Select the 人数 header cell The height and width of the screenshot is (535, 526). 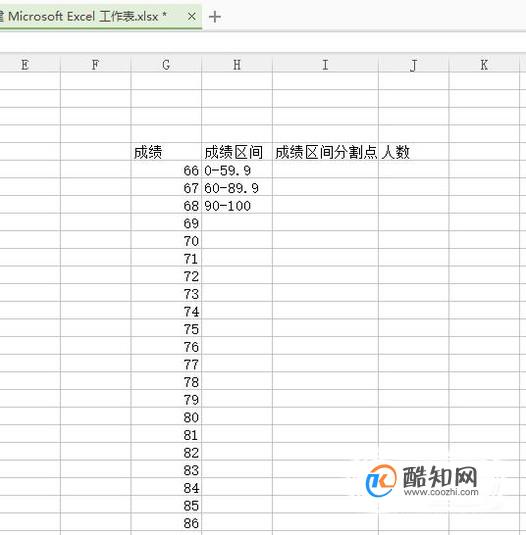(x=414, y=152)
